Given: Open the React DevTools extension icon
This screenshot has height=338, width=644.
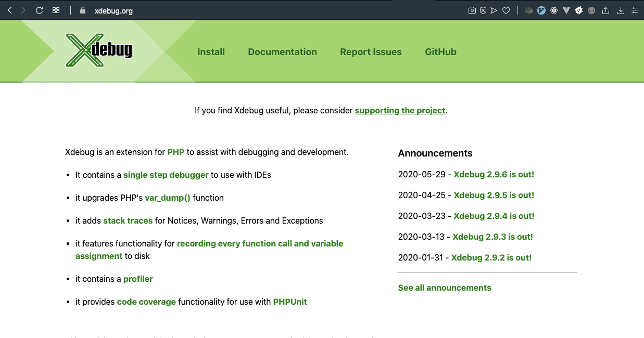Looking at the screenshot, I should point(554,10).
